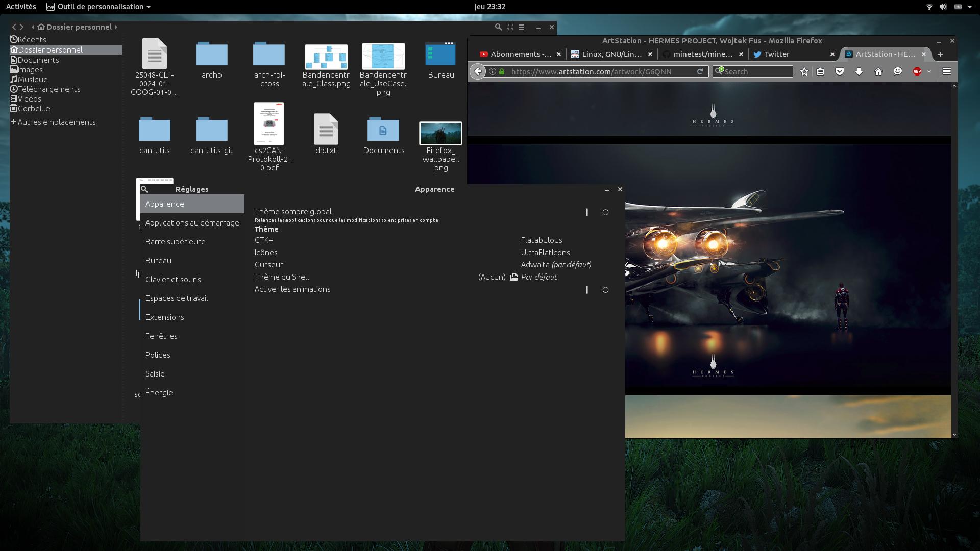The width and height of the screenshot is (980, 551).
Task: Open Espaces de travail settings
Action: pos(192,298)
